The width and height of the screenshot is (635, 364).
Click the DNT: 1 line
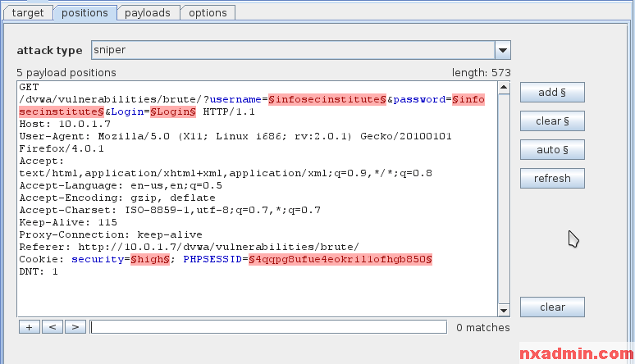coord(39,271)
